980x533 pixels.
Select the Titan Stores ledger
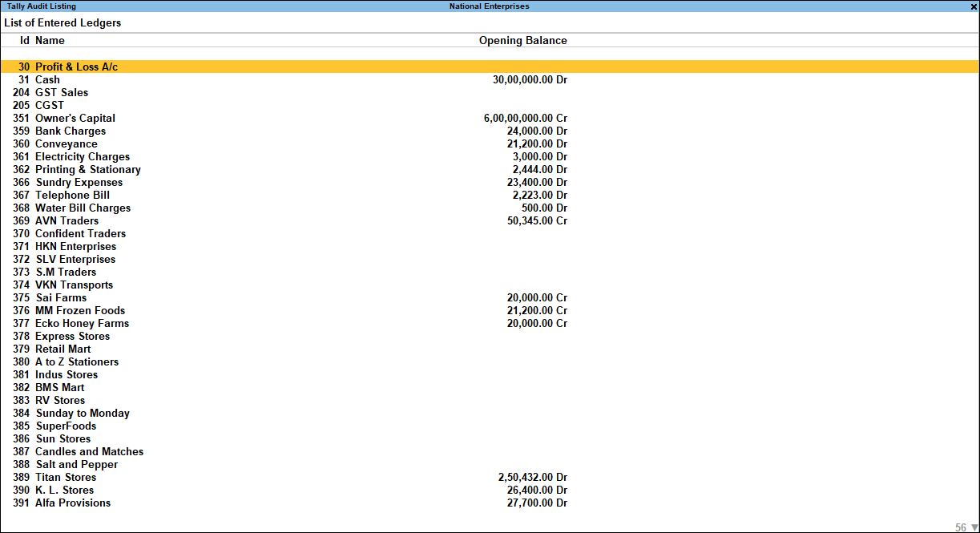tap(65, 477)
